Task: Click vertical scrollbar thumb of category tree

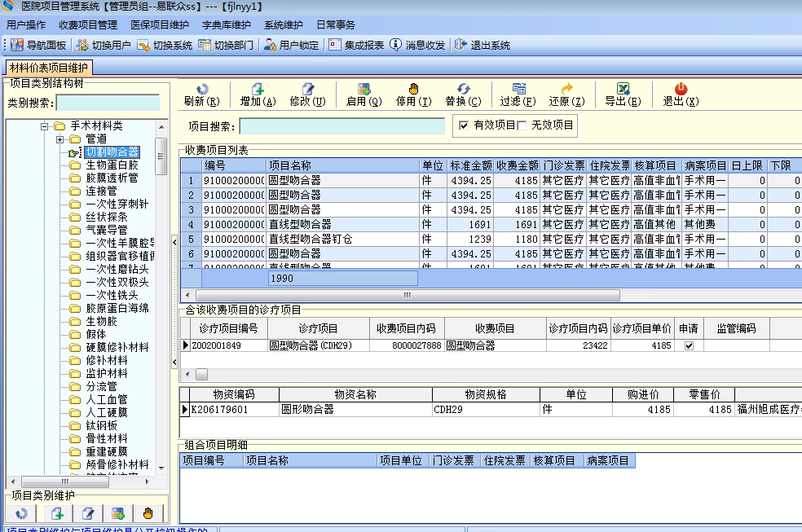Action: (161, 156)
